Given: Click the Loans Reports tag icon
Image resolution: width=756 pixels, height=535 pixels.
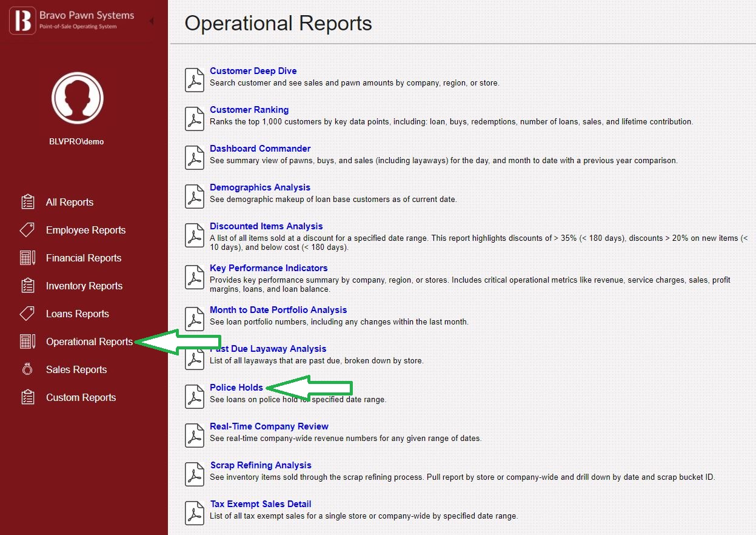Looking at the screenshot, I should pyautogui.click(x=27, y=314).
